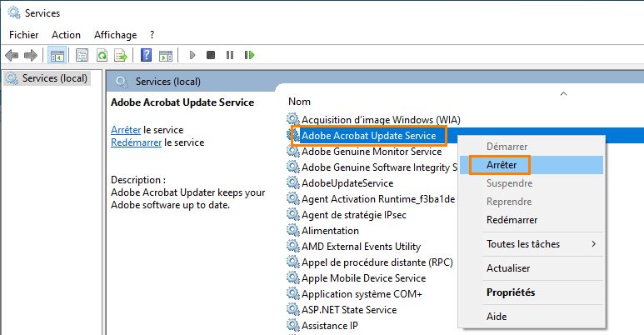The width and height of the screenshot is (644, 335).
Task: Click gear icon beside Assistance IP
Action: (x=292, y=325)
